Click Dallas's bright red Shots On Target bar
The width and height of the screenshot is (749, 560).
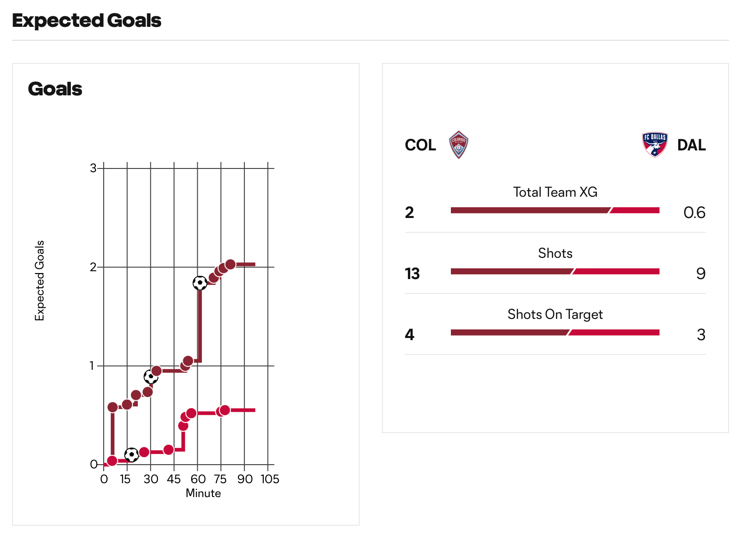(614, 333)
